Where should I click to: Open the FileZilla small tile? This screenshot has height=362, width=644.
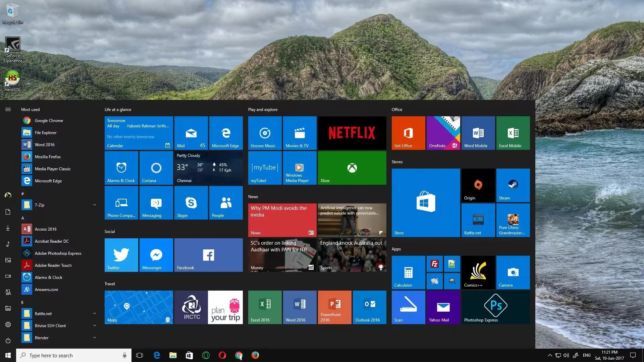tap(434, 264)
